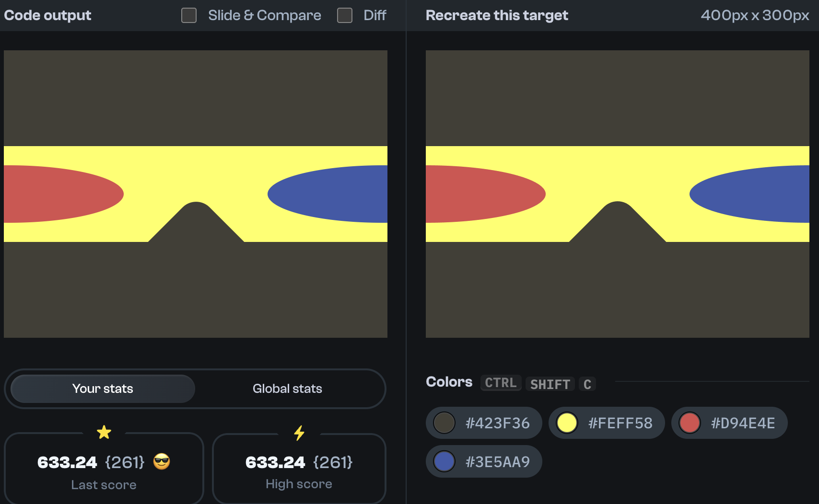
Task: Click the circular blue swatch icon
Action: pos(444,461)
